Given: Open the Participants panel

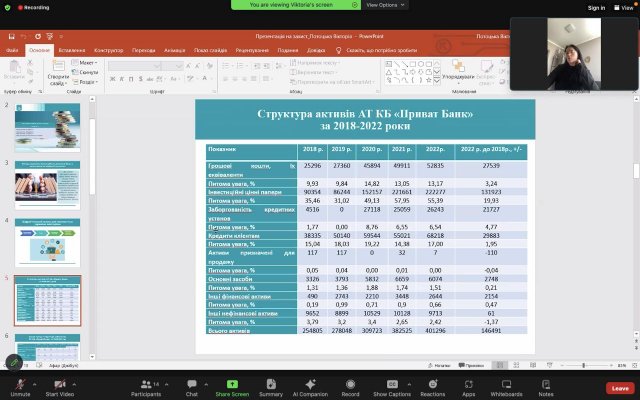Looking at the screenshot, I should pos(146,382).
